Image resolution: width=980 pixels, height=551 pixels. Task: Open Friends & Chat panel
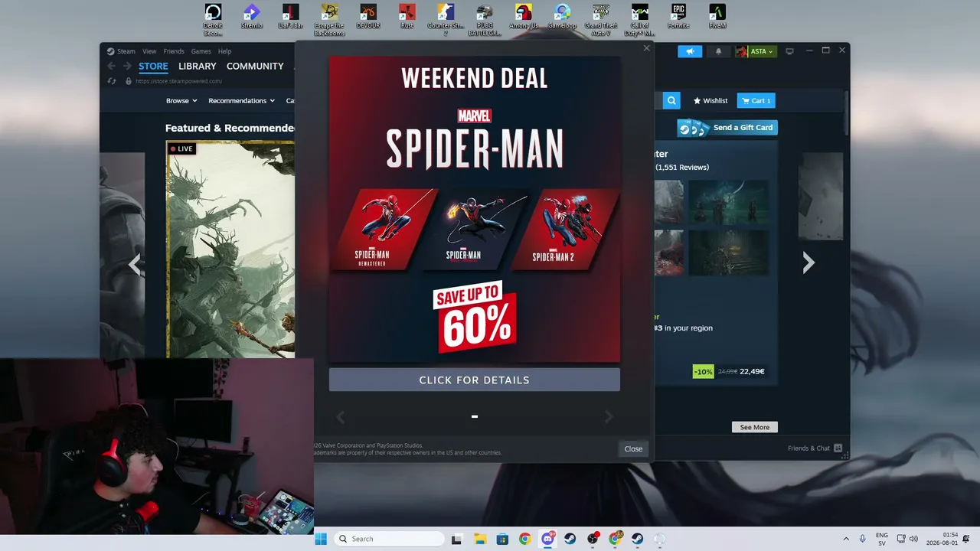coord(815,448)
